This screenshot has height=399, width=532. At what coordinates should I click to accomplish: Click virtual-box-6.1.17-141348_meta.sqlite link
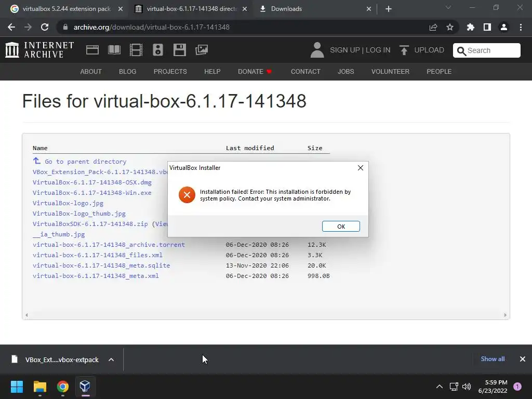(101, 265)
